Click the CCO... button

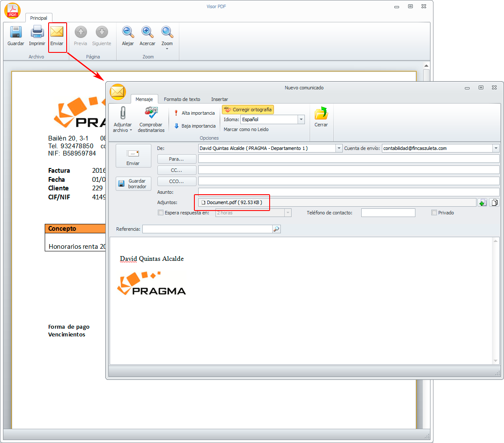[176, 181]
